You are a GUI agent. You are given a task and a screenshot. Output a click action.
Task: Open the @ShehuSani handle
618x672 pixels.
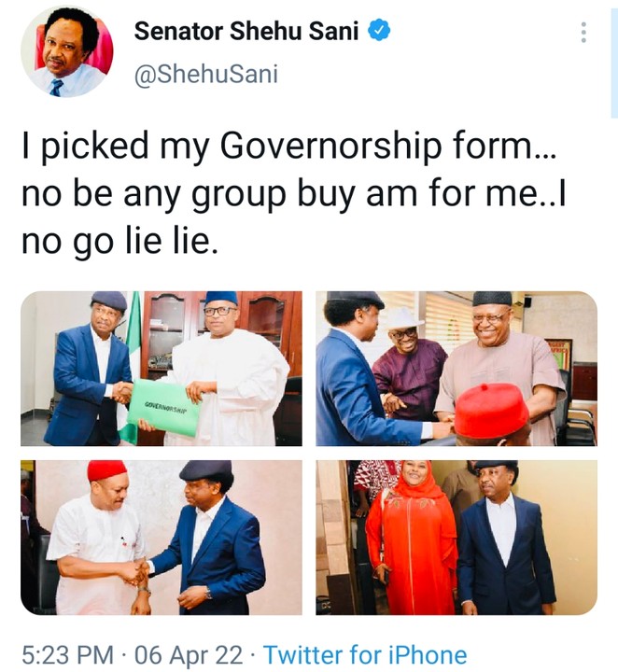[206, 74]
